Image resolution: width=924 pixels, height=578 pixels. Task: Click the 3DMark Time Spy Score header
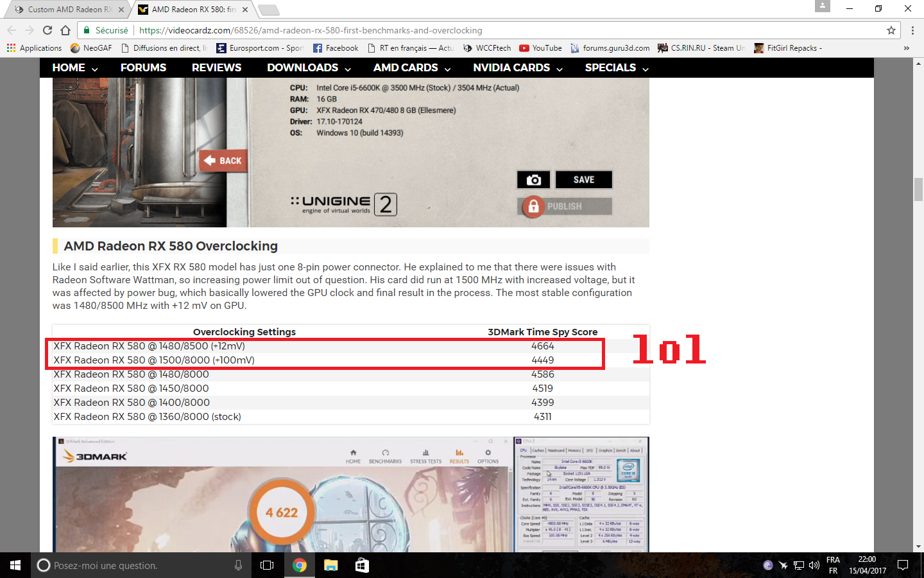pyautogui.click(x=543, y=332)
